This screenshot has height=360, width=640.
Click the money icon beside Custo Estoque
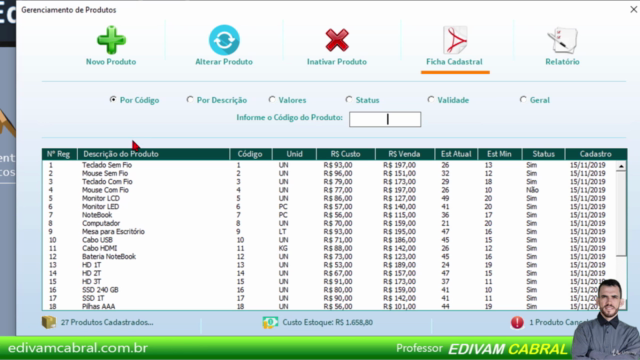[x=270, y=322]
